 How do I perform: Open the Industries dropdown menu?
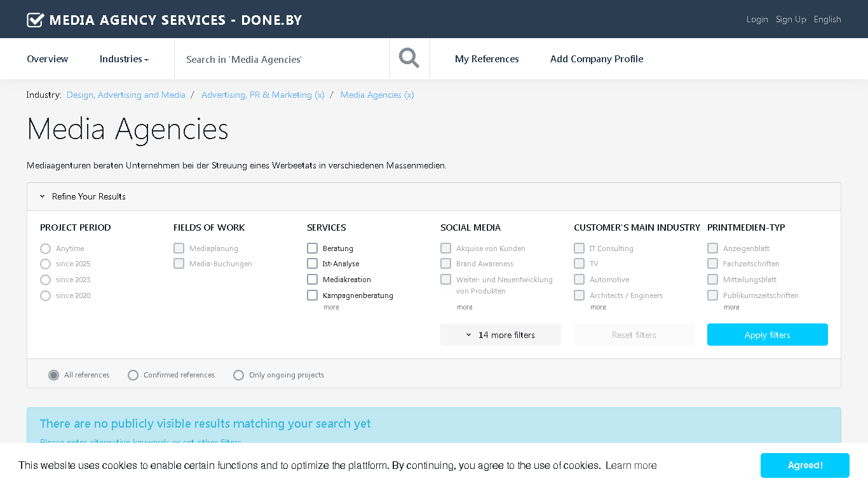coord(124,58)
